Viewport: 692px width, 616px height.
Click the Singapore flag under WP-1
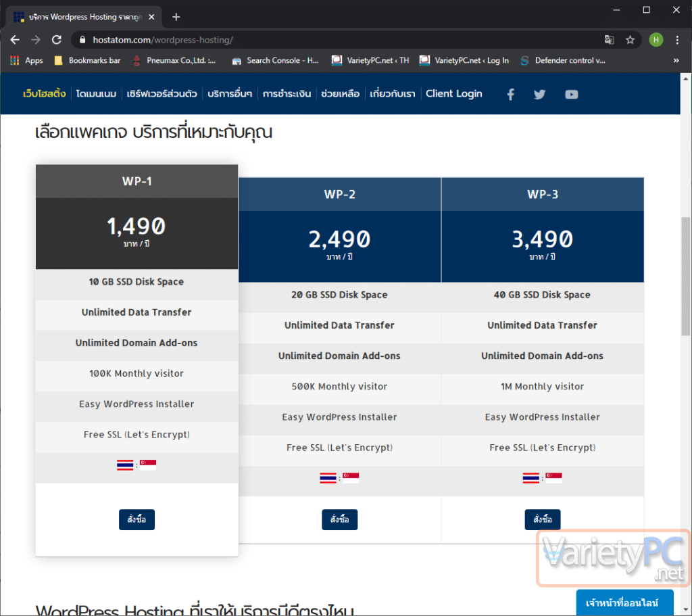(148, 465)
